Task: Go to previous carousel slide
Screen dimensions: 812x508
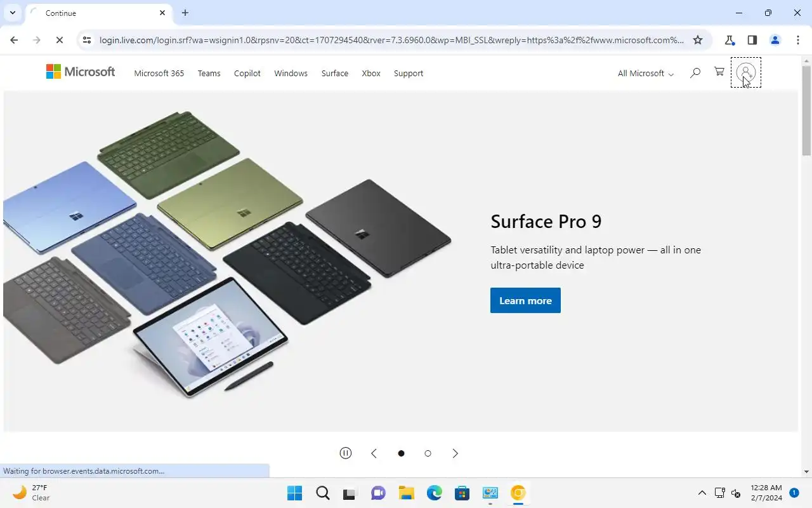Action: [374, 453]
